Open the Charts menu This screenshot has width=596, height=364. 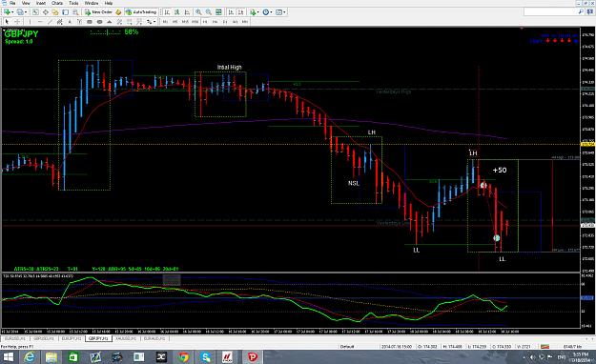(x=57, y=3)
